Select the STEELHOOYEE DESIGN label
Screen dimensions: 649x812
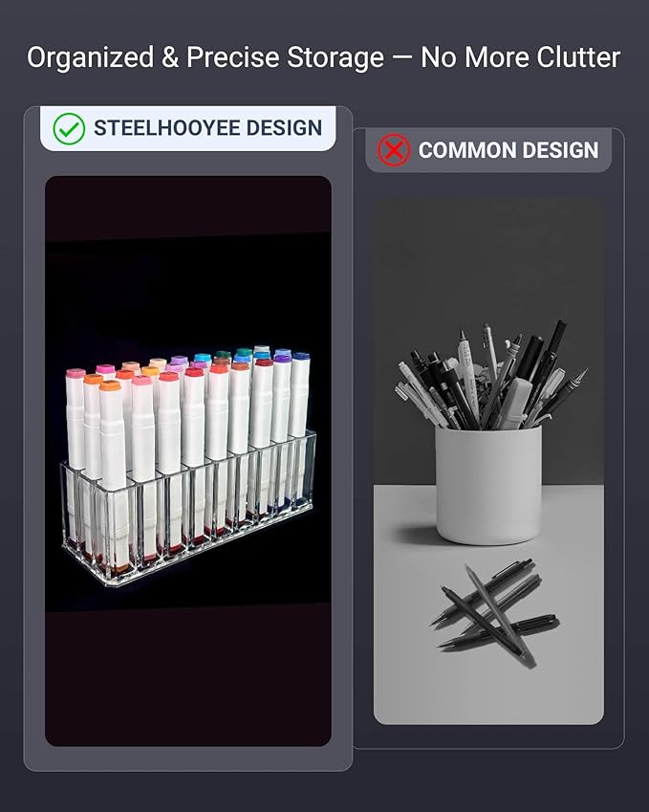[x=208, y=128]
